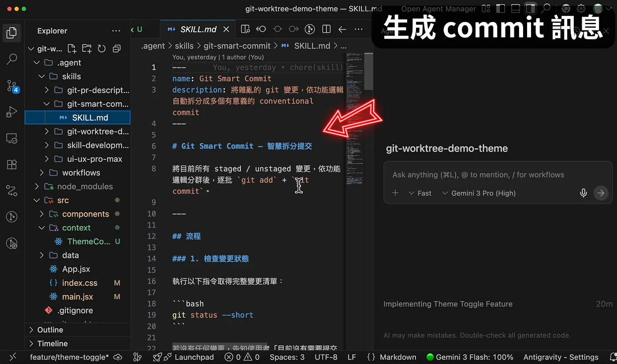
Task: Expand the Outline section
Action: [78, 330]
